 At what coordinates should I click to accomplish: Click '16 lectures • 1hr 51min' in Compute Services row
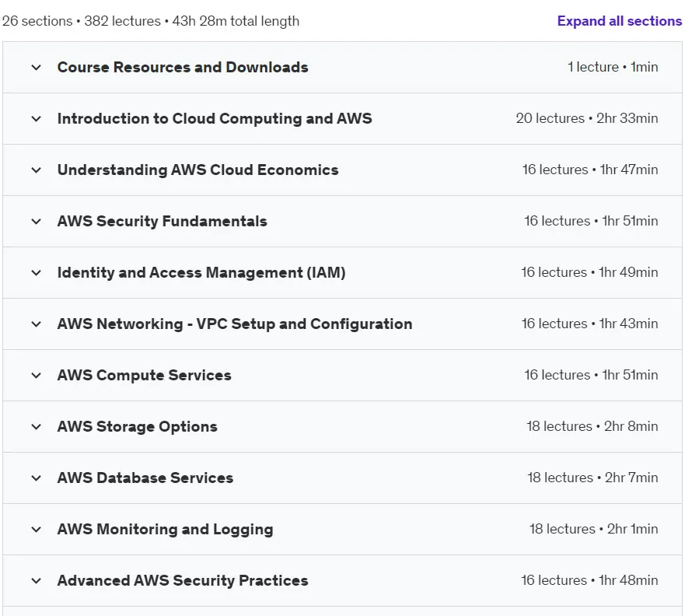pos(591,376)
